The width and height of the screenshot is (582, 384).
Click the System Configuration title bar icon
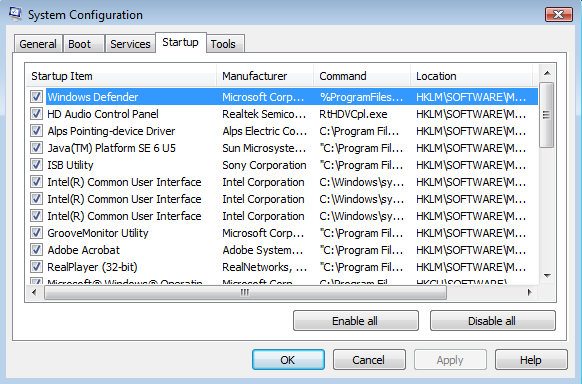tap(15, 14)
